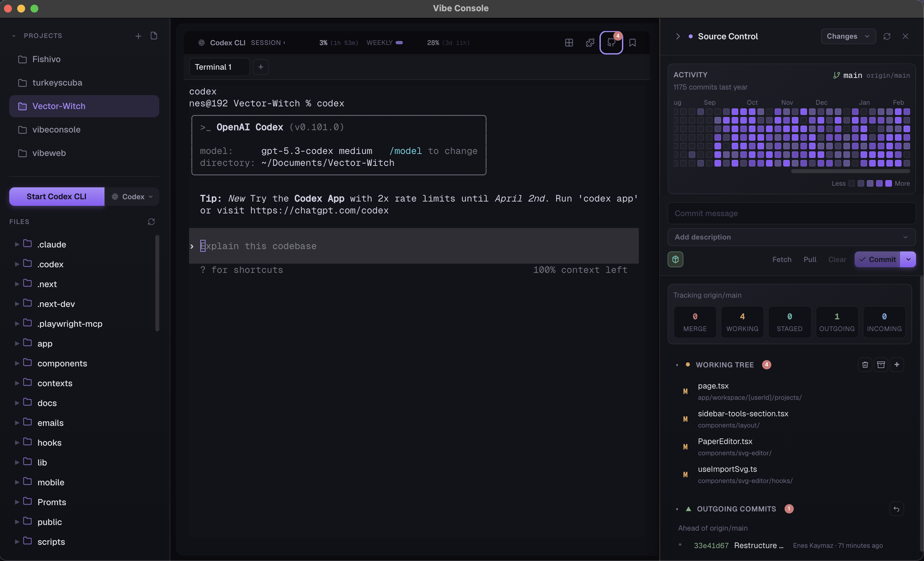Undo outgoing commit arrow icon
This screenshot has height=561, width=924.
pos(897,509)
